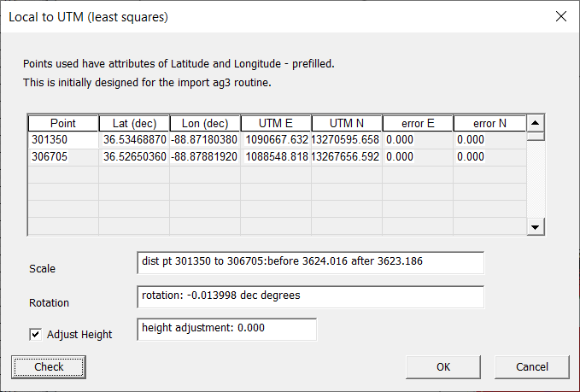The width and height of the screenshot is (580, 392).
Task: Click the table scrollbar down arrow
Action: (536, 227)
